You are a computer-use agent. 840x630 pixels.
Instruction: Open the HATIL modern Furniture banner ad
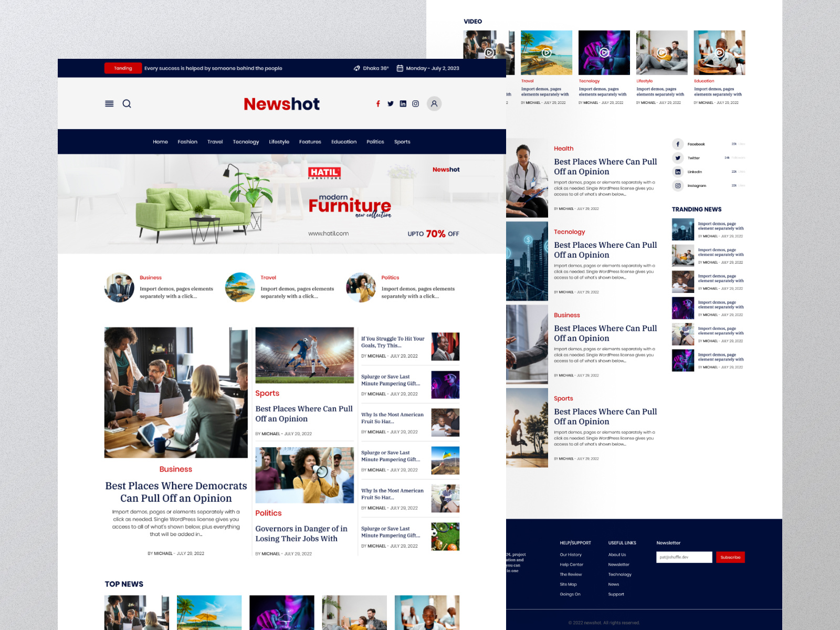coord(282,204)
